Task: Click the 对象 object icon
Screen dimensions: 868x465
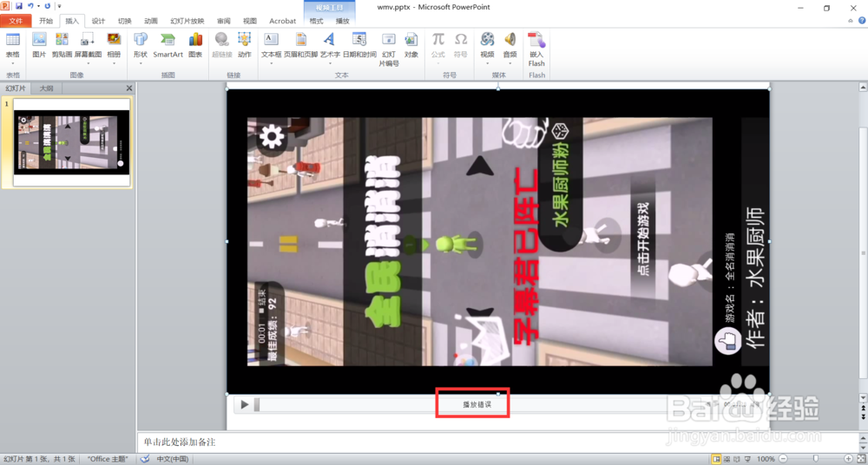Action: tap(411, 40)
